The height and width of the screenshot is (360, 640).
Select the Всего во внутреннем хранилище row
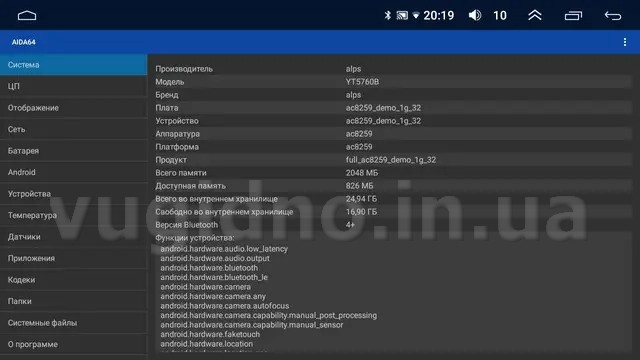tap(393, 199)
